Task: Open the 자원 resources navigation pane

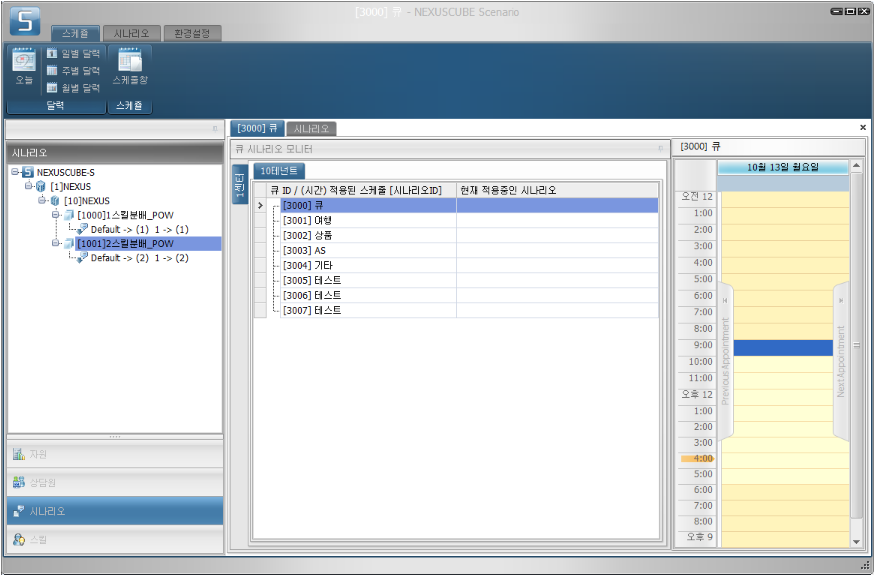Action: tap(115, 454)
